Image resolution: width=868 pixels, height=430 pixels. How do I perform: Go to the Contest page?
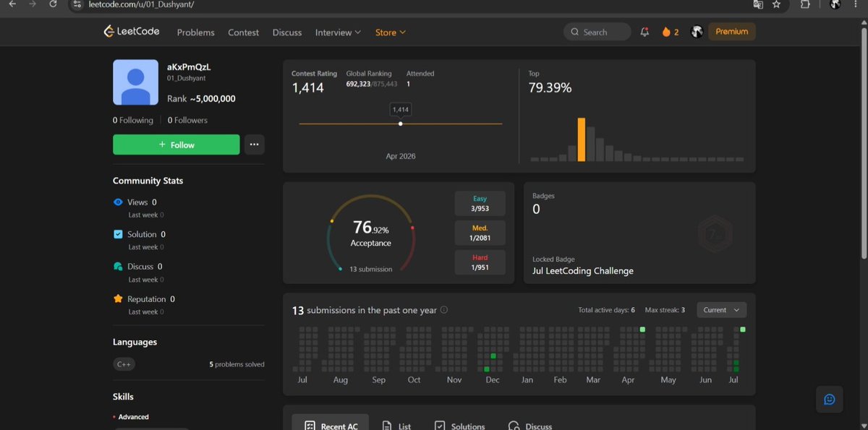[x=243, y=33]
